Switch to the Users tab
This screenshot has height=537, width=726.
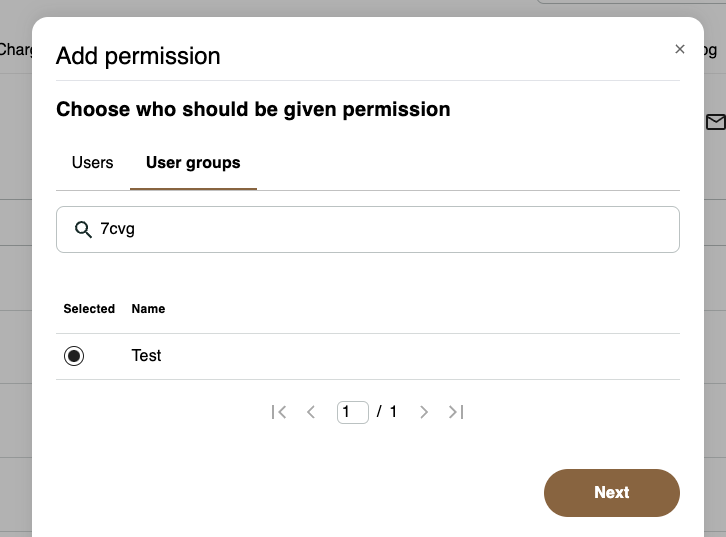[93, 162]
